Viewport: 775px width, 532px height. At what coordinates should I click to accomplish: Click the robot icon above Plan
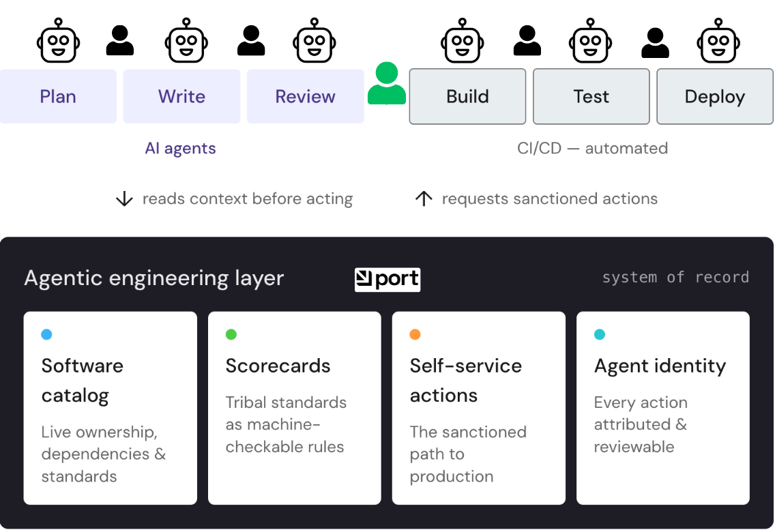pyautogui.click(x=58, y=40)
